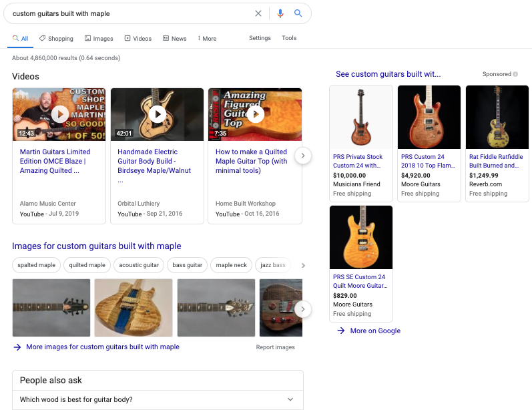Click the Musicians Friend seller name
The width and height of the screenshot is (532, 410).
356,184
